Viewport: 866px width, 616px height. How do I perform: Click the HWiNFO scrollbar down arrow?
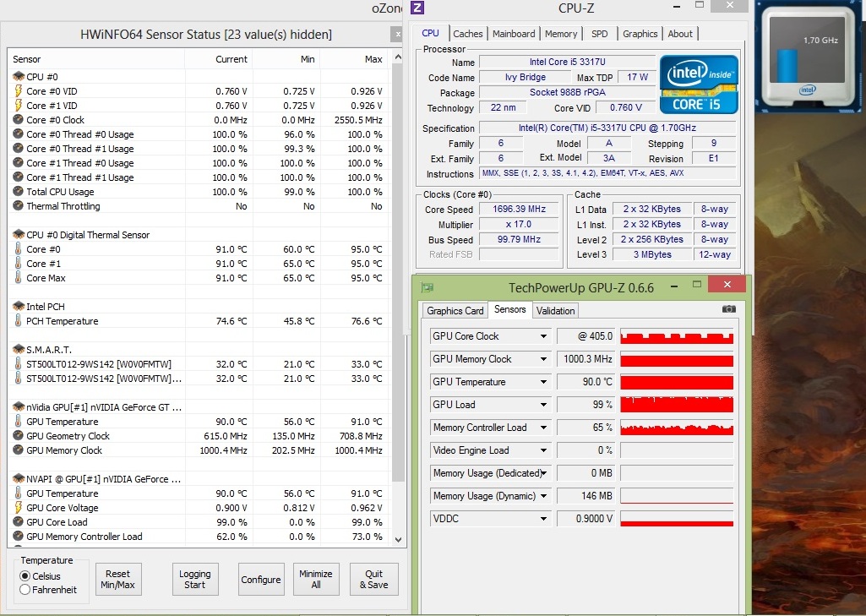pos(398,539)
